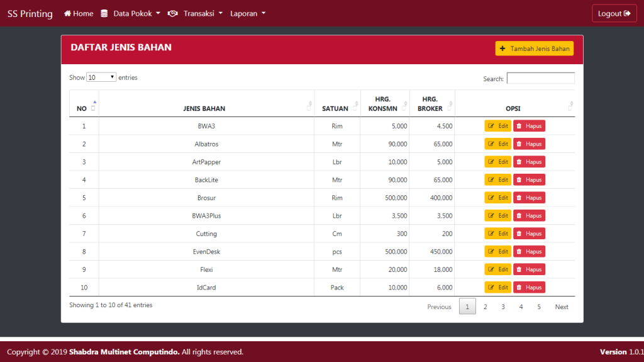Sort table by HRG. BROKER column

[432, 104]
